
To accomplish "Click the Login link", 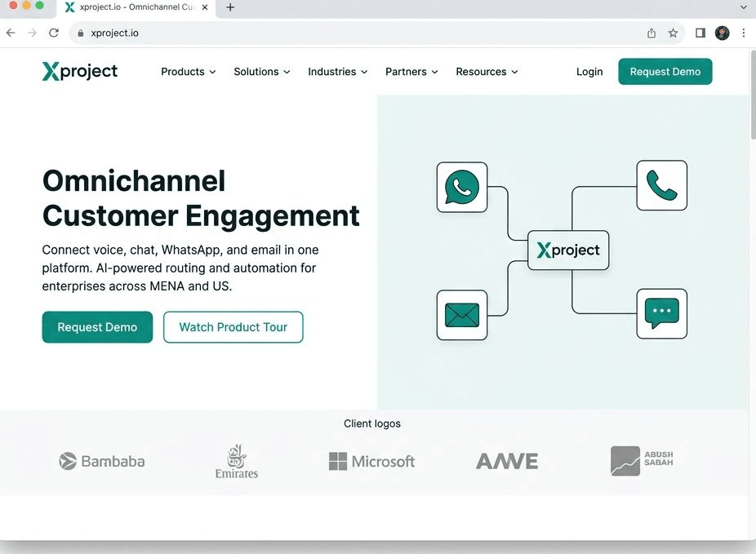I will pos(589,72).
